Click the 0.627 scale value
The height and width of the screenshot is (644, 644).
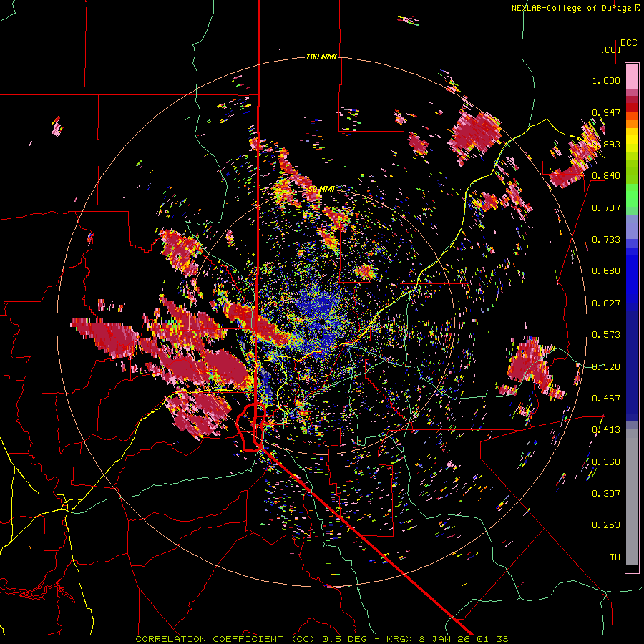tap(606, 303)
